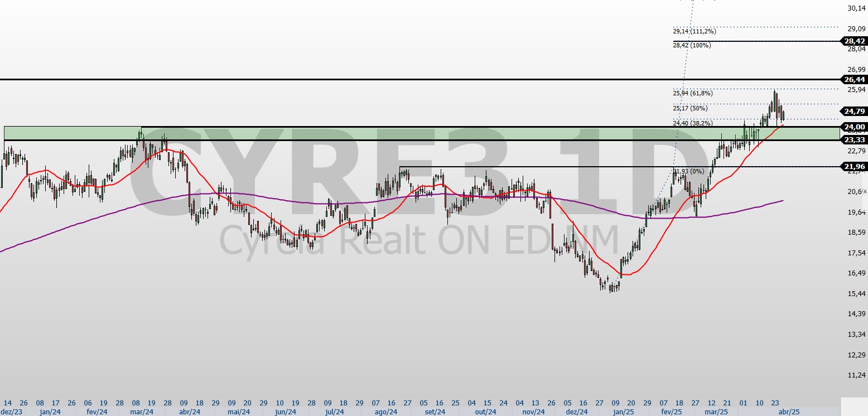Click the small icon beside 20,6 on price axis

[x=865, y=191]
